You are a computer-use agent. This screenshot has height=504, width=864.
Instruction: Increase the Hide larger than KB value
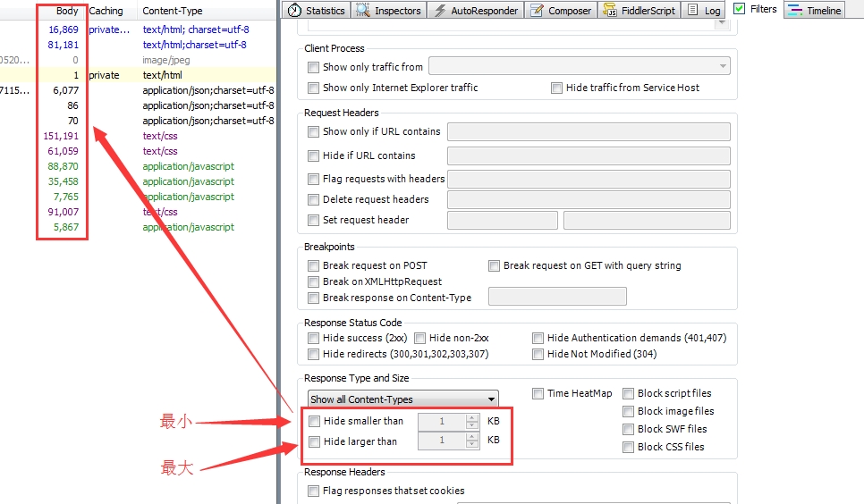472,436
